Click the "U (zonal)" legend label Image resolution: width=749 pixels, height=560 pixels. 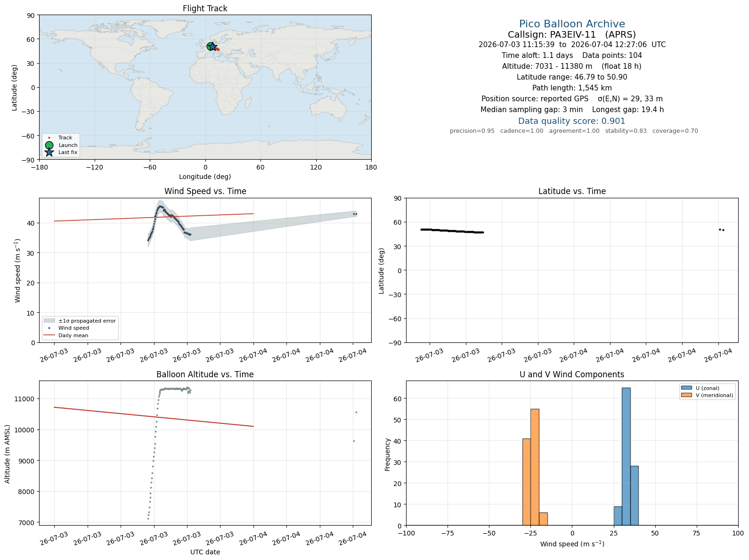click(x=708, y=388)
